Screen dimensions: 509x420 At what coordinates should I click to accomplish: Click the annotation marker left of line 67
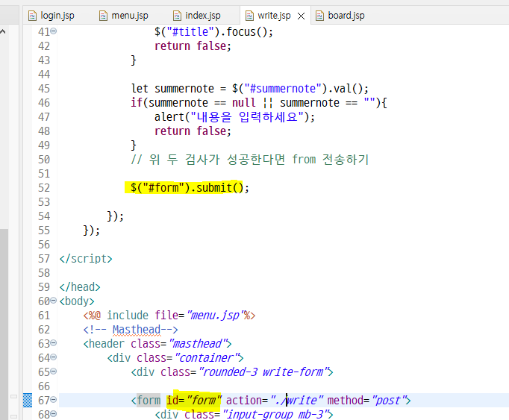point(13,396)
